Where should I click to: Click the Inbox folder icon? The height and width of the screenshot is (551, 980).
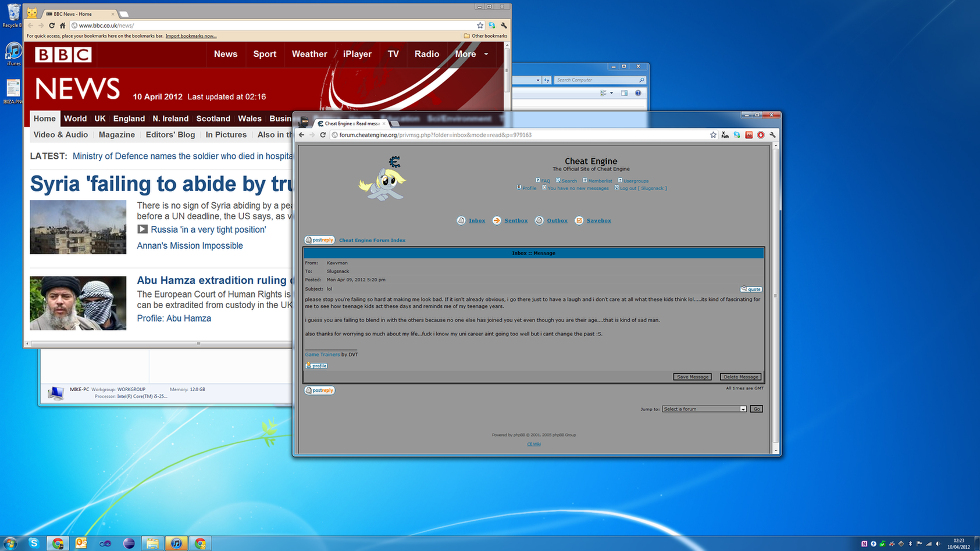click(x=461, y=220)
